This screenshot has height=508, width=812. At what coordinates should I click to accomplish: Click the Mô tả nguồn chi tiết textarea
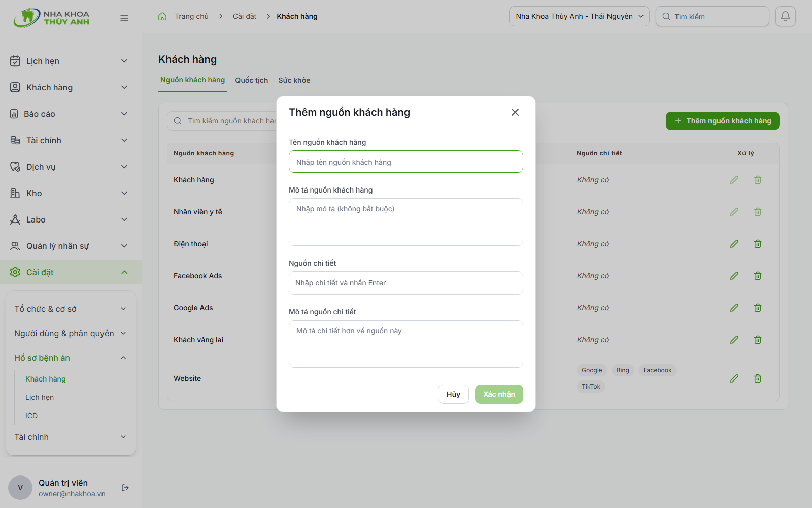pyautogui.click(x=406, y=344)
